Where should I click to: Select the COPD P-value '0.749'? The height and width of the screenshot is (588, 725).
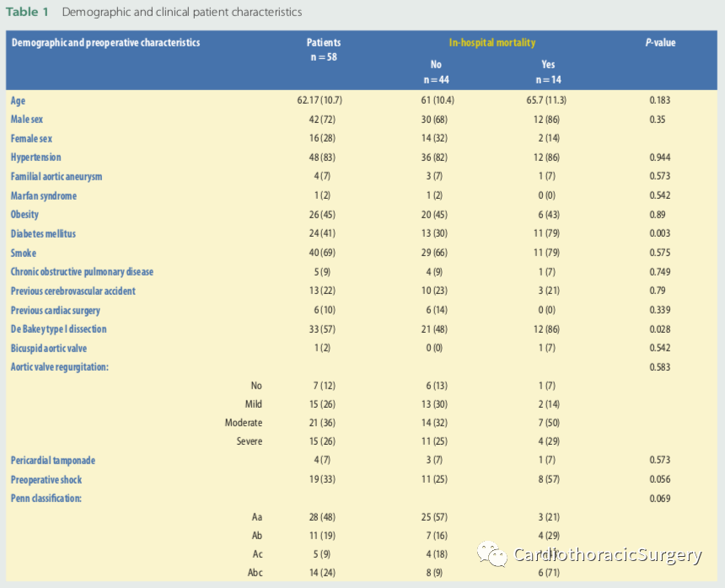[x=660, y=272]
